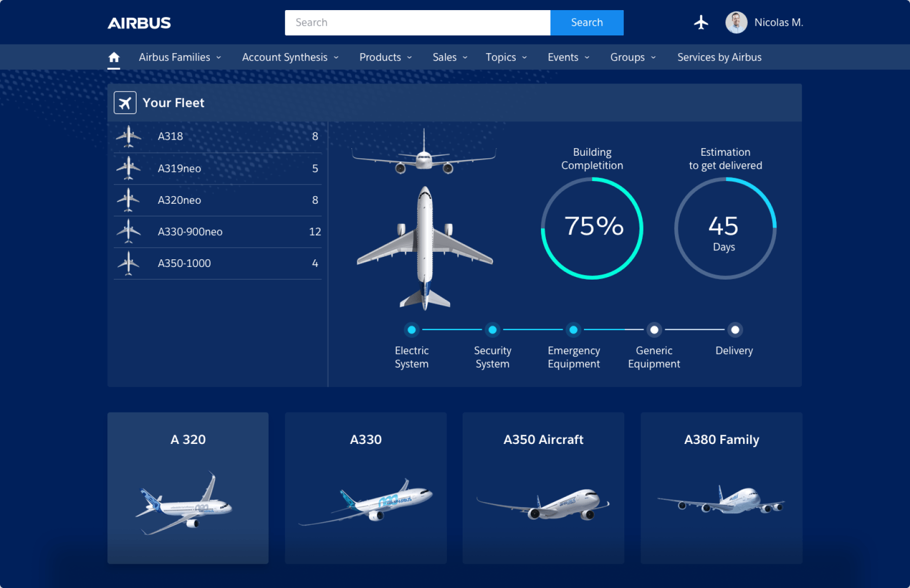Viewport: 910px width, 588px height.
Task: Click the A320neo aircraft icon
Action: click(x=128, y=200)
